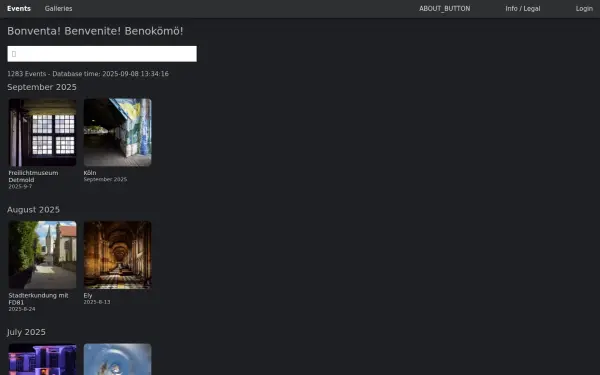This screenshot has height=375, width=600.
Task: Open the Info / Legal page
Action: (523, 8)
